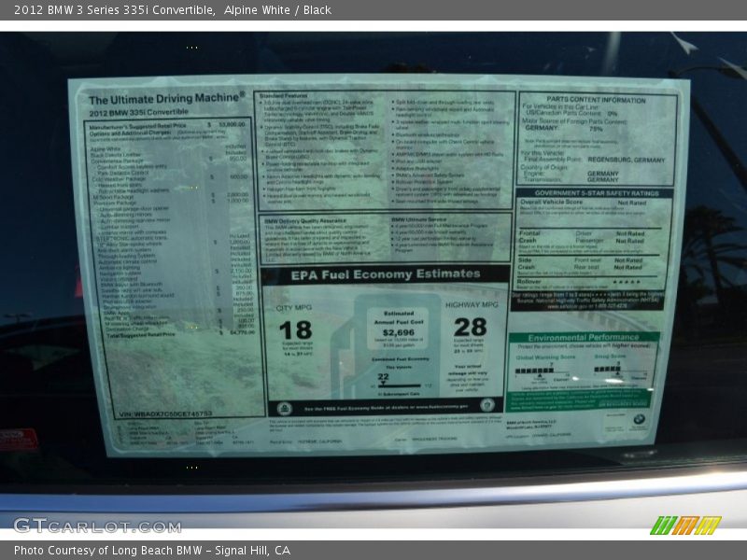Viewport: 747px width, 560px height.
Task: Click the annual fuel cost '$2,696'
Action: pos(399,332)
